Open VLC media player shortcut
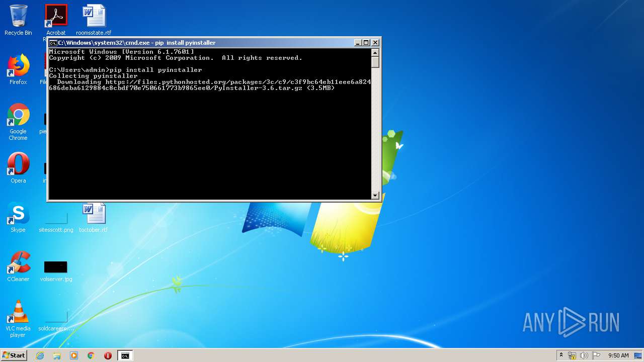Image resolution: width=644 pixels, height=362 pixels. [x=18, y=319]
